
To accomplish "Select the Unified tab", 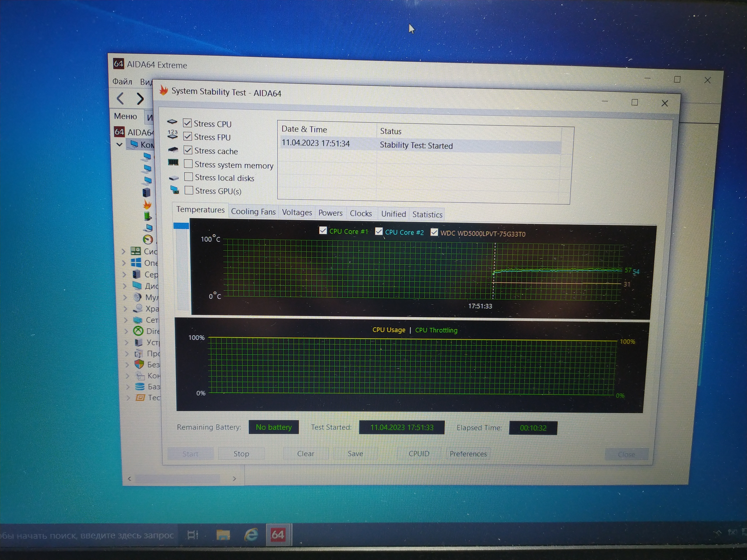I will [393, 214].
